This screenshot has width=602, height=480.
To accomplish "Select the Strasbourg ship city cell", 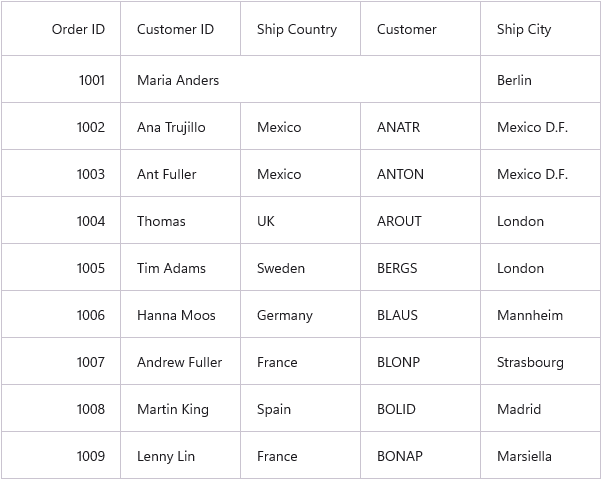I will pos(540,361).
